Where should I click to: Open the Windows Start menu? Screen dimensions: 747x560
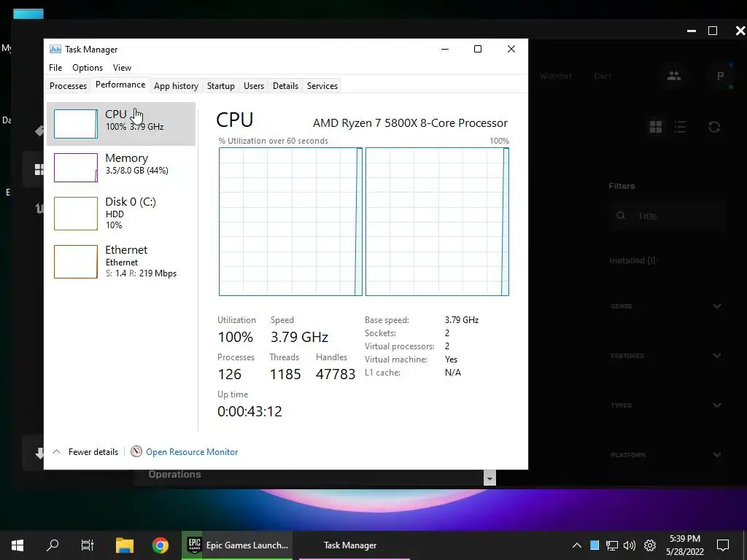[18, 545]
